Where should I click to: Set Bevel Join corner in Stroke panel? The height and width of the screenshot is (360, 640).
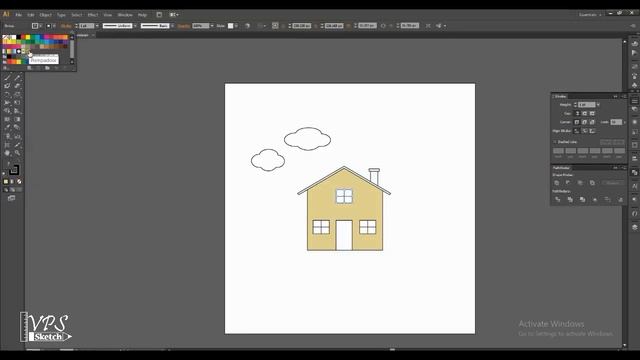pyautogui.click(x=592, y=122)
